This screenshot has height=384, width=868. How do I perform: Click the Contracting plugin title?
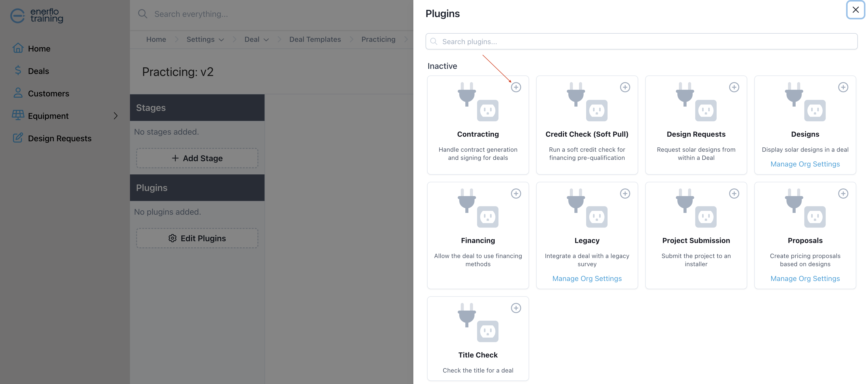(x=478, y=134)
